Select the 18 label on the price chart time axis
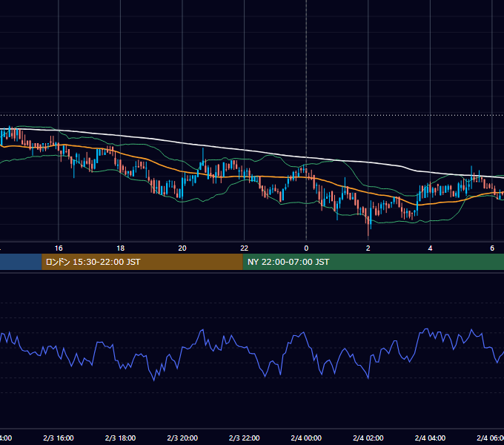Viewport: 504px width, 445px height. pyautogui.click(x=121, y=248)
